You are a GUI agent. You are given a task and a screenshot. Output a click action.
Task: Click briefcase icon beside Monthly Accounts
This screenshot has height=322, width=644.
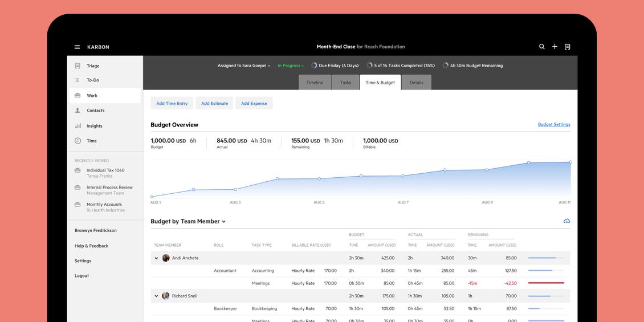77,205
